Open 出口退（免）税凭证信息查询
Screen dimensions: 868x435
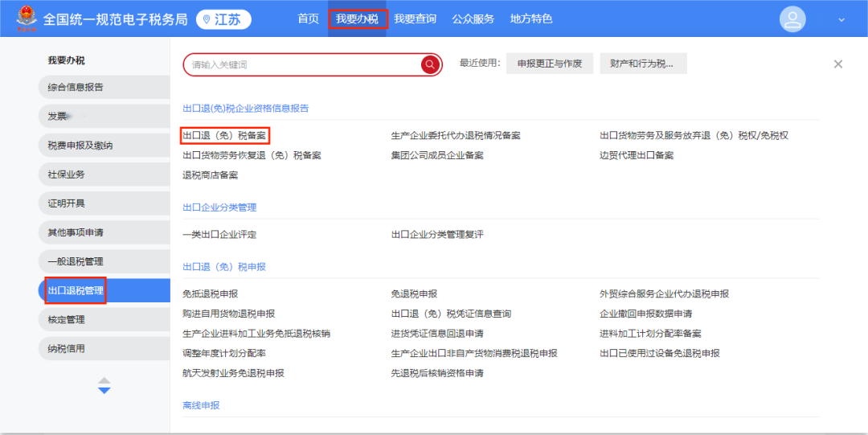coord(451,314)
